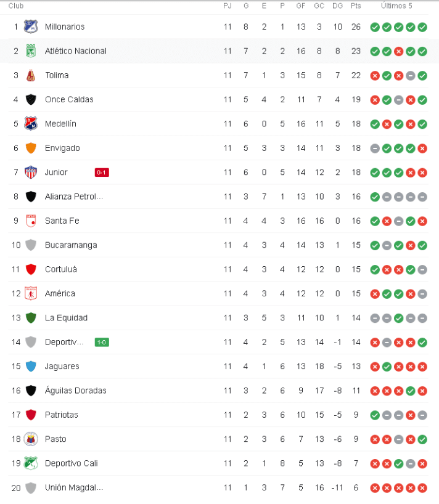Image resolution: width=439 pixels, height=504 pixels.
Task: Click the Bucaramanga team name
Action: [x=71, y=245]
